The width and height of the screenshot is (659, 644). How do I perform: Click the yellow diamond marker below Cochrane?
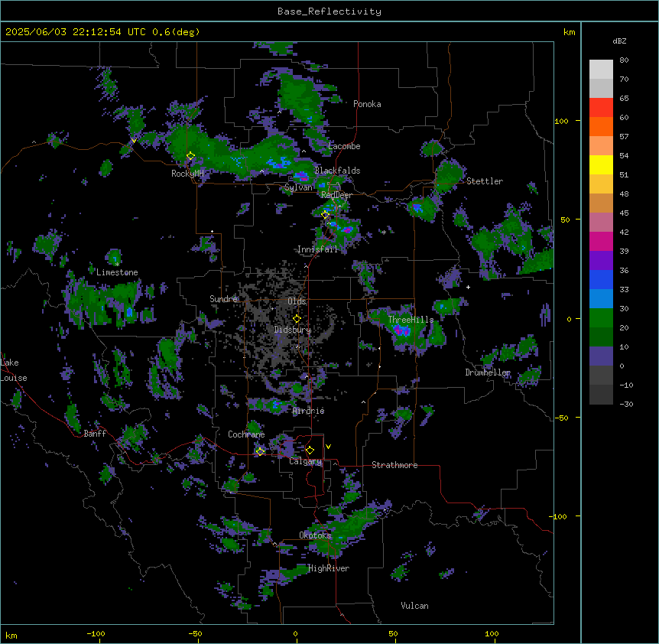coord(260,451)
